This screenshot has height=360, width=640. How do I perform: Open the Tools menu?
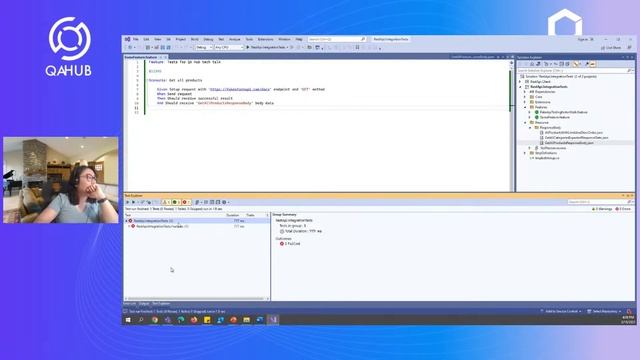point(249,39)
